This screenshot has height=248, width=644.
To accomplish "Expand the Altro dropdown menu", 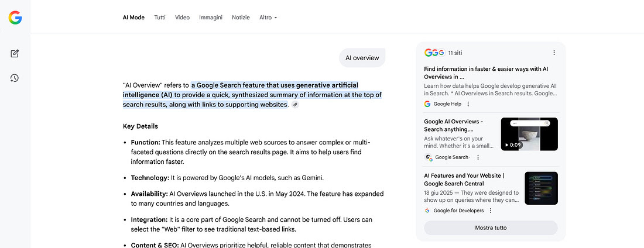I will 268,18.
